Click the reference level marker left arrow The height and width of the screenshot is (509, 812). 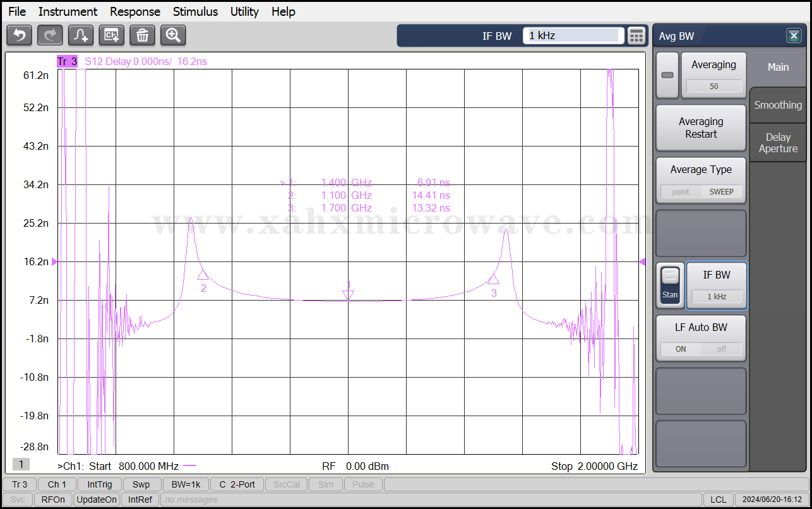54,261
